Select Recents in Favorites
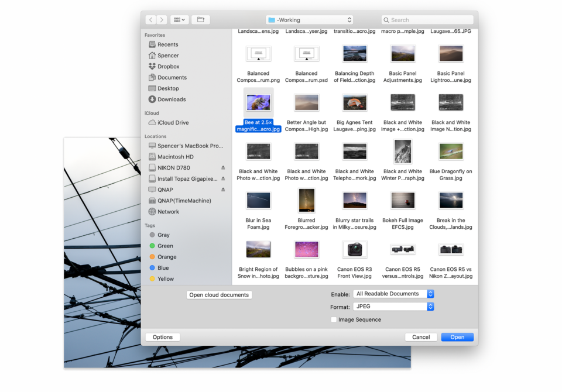This screenshot has height=392, width=562. pos(167,44)
